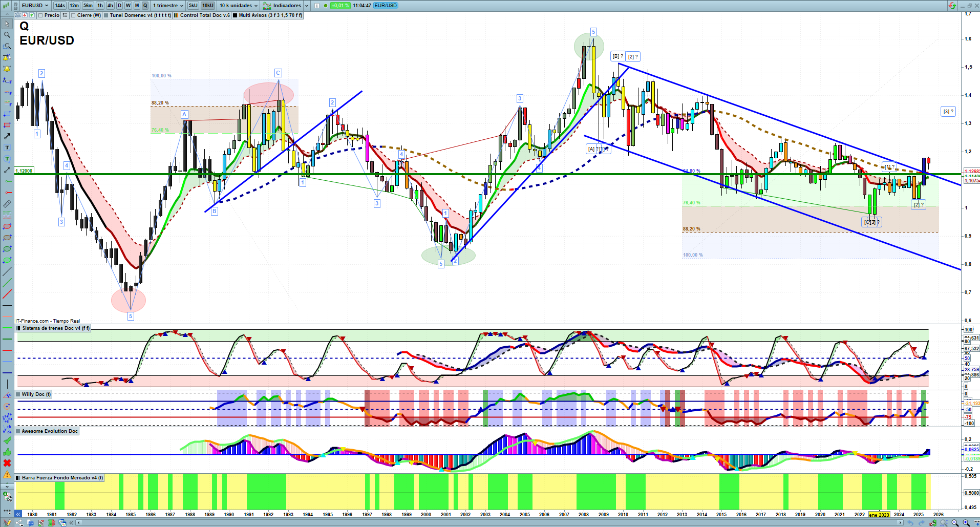The width and height of the screenshot is (980, 527).
Task: Toggle the 5kU history size button
Action: (x=193, y=6)
